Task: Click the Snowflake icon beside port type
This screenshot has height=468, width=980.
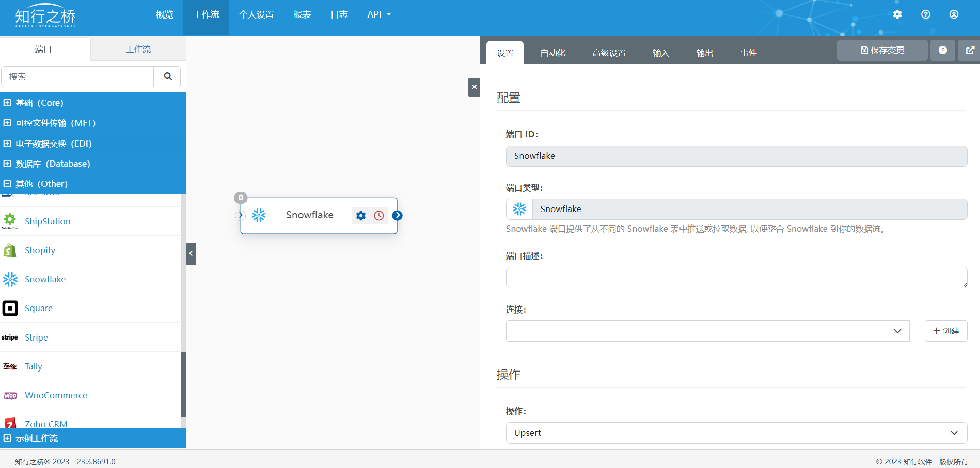Action: tap(519, 209)
